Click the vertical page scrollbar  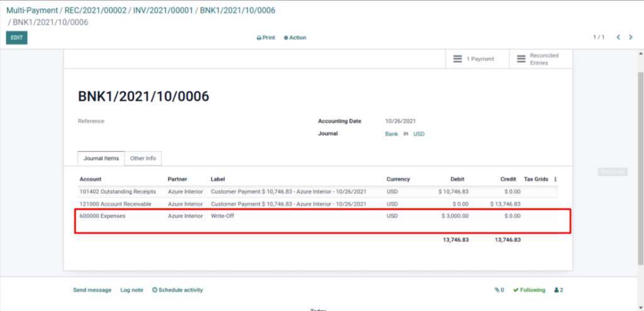(640, 168)
